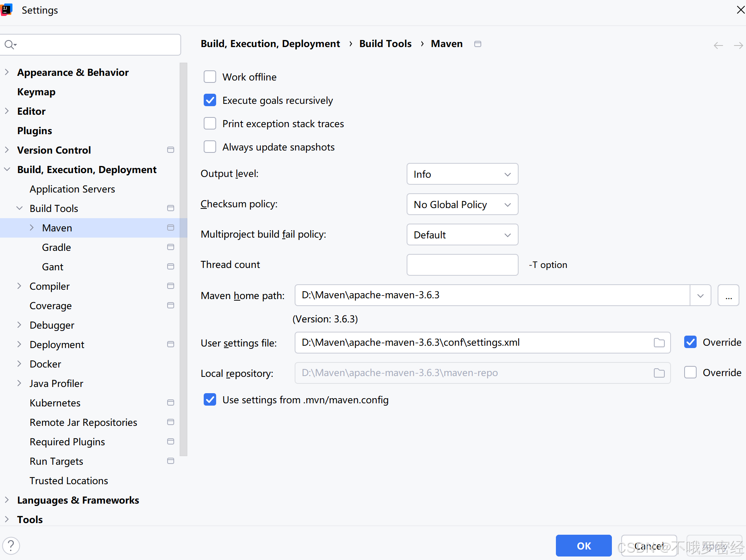
Task: Open help with the question mark icon
Action: tap(11, 546)
